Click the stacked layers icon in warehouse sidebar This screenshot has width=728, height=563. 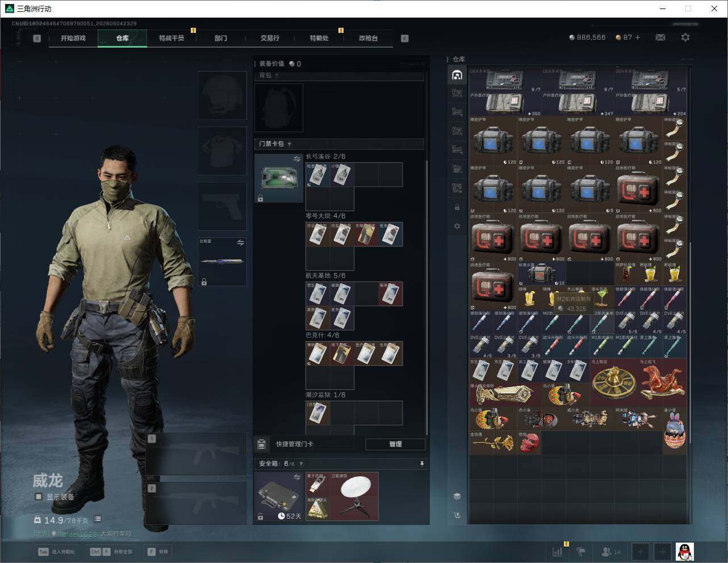click(457, 496)
